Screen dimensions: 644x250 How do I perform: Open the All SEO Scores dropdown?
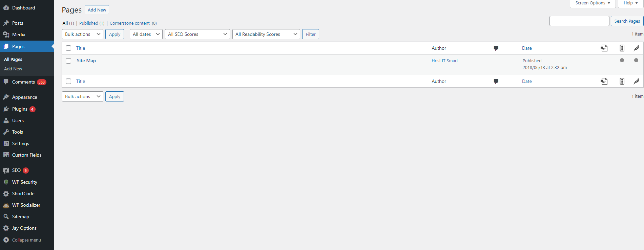[198, 34]
